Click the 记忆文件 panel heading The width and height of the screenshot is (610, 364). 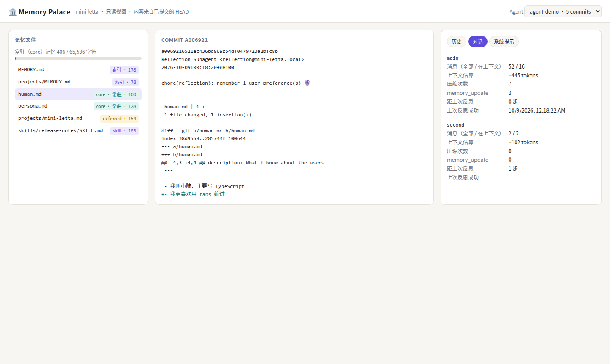point(25,40)
